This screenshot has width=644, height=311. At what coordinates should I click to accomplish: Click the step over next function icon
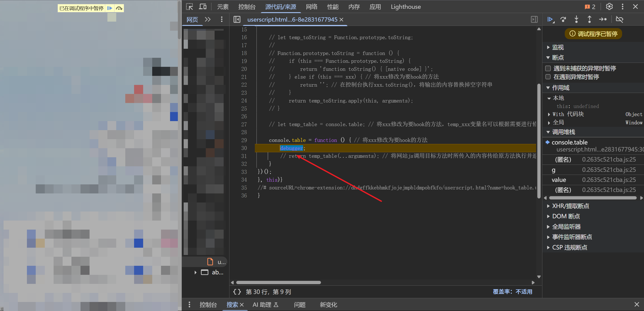coord(563,19)
